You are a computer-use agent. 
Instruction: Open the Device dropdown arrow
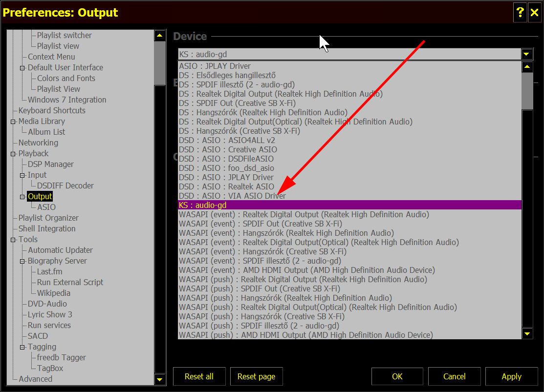tap(527, 54)
